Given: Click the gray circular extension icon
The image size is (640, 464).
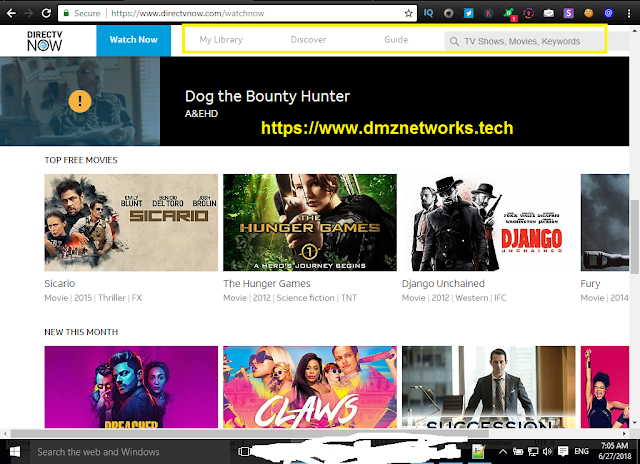Looking at the screenshot, I should (449, 13).
